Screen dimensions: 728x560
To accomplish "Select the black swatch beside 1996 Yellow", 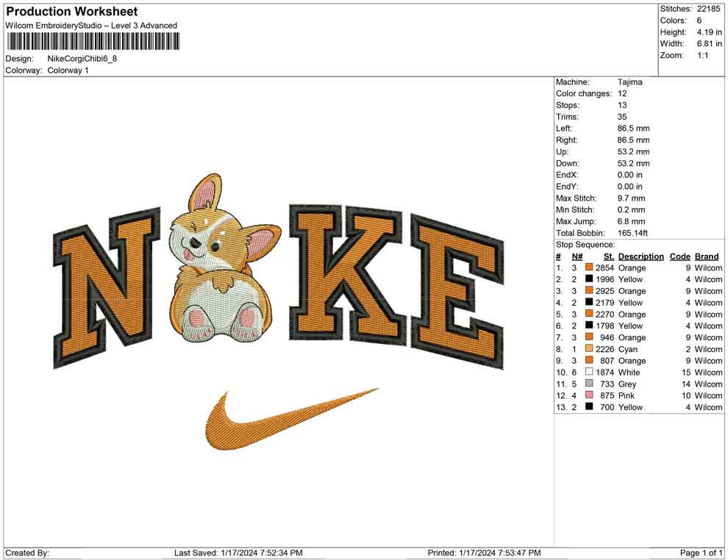I will pos(589,279).
